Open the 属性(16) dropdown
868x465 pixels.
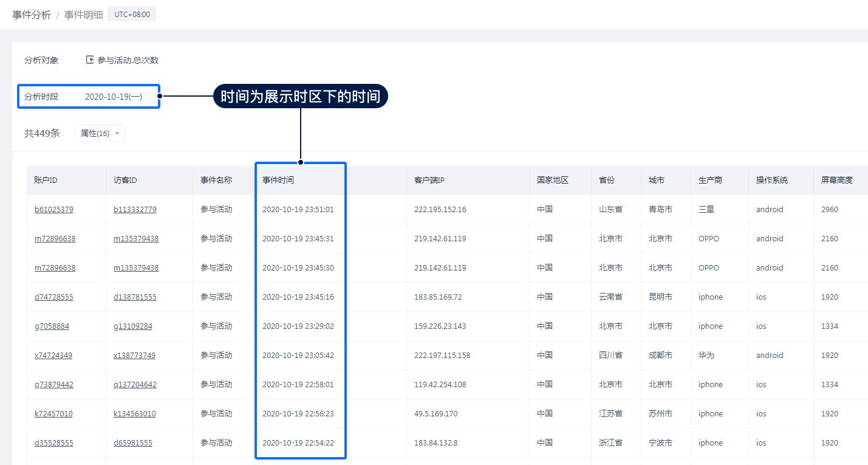[100, 133]
